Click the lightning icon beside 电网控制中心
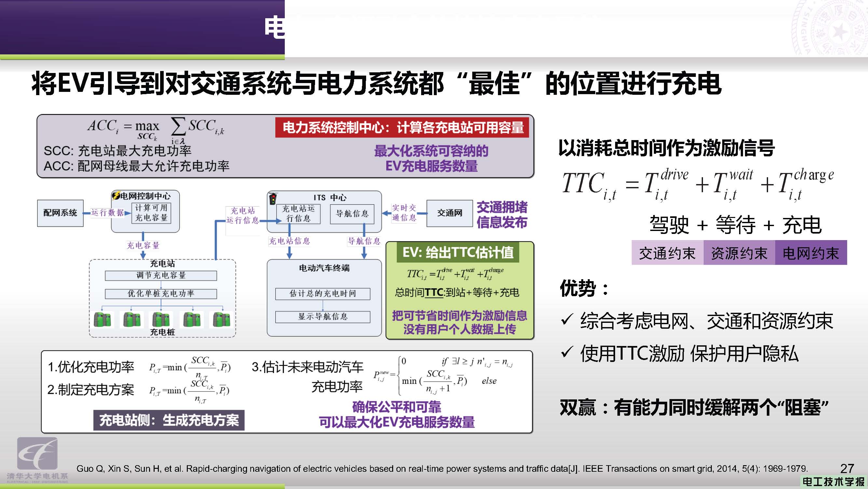 (x=116, y=195)
